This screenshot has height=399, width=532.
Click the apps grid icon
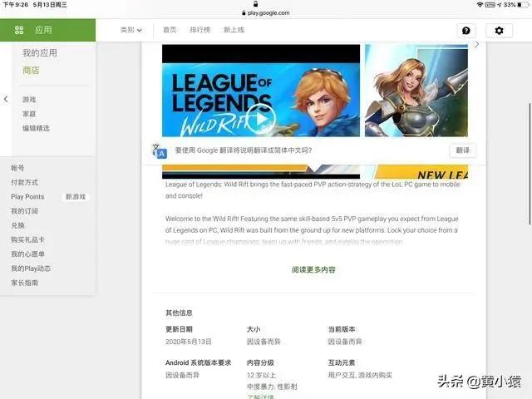pos(19,30)
